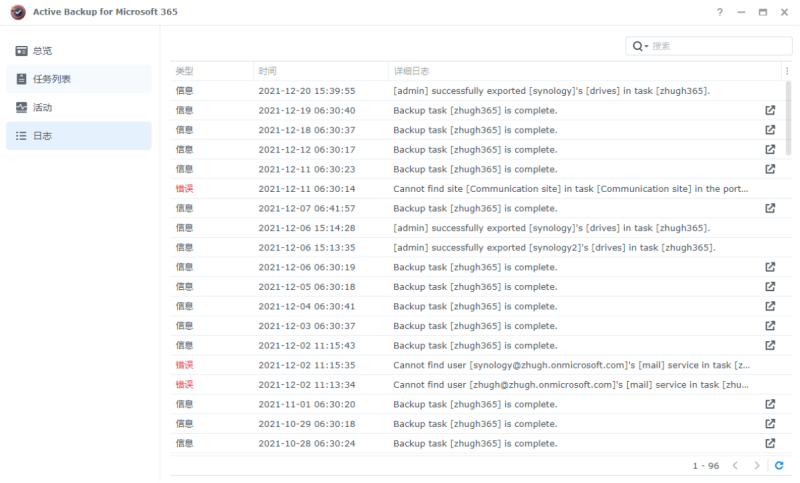
Task: Click the 活动 activity monitor icon
Action: (21, 108)
